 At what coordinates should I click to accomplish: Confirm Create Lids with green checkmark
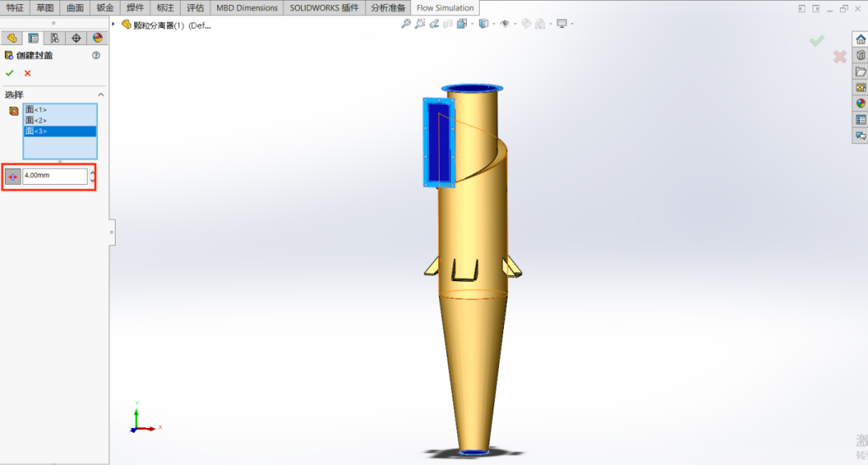pyautogui.click(x=10, y=73)
